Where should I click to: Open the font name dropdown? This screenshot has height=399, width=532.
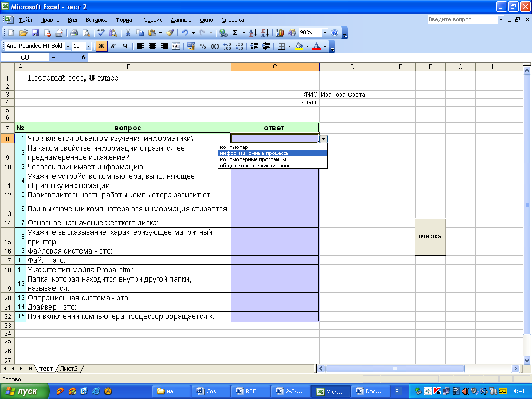tap(68, 46)
